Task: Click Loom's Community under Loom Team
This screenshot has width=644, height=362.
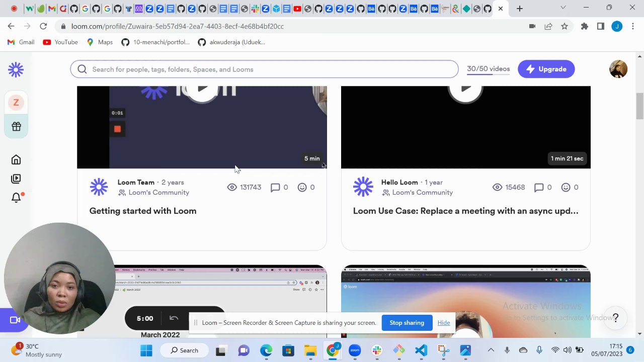Action: 159,193
